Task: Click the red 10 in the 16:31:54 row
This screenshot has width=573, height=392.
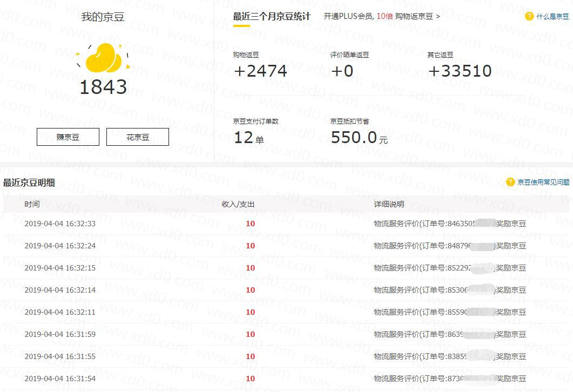Action: click(251, 379)
